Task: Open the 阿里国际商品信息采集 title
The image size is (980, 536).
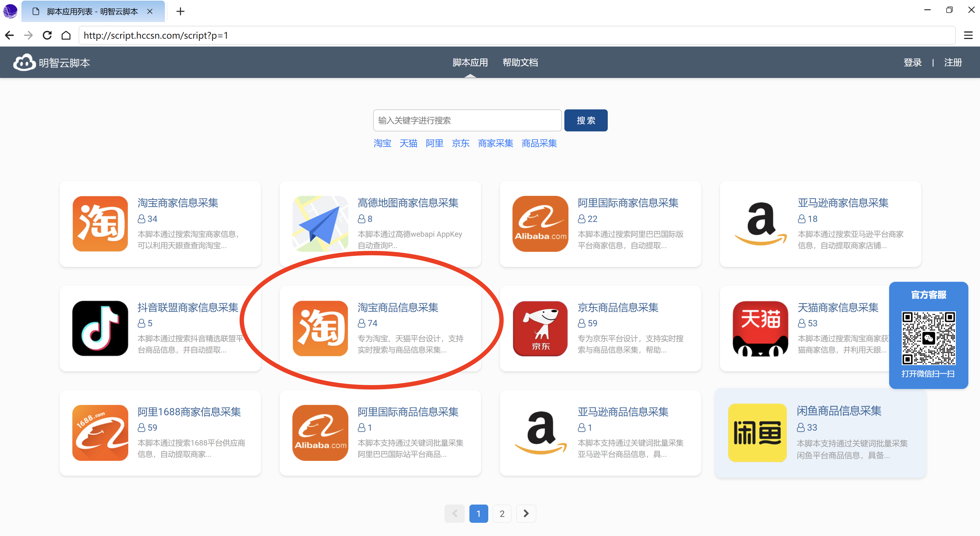Action: pos(408,412)
